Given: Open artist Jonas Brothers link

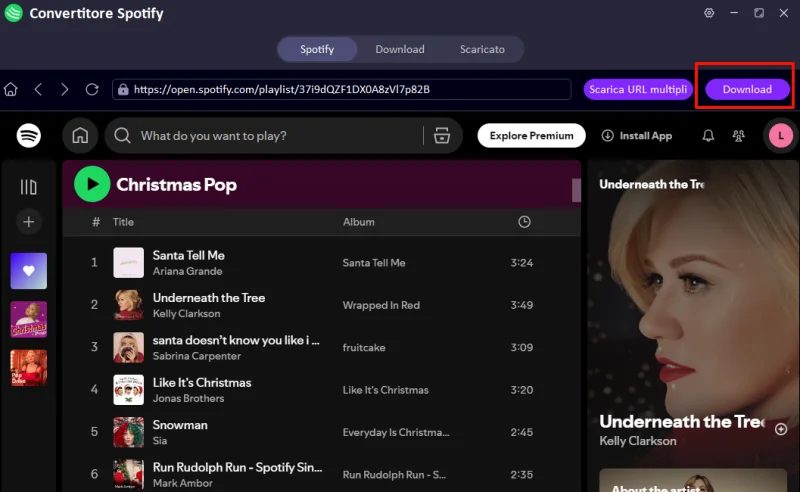Looking at the screenshot, I should (x=188, y=398).
